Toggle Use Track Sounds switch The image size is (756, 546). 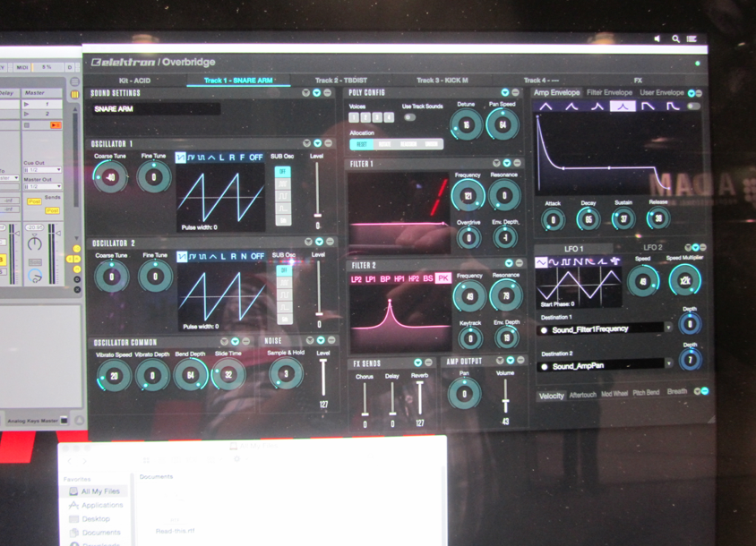click(x=409, y=117)
